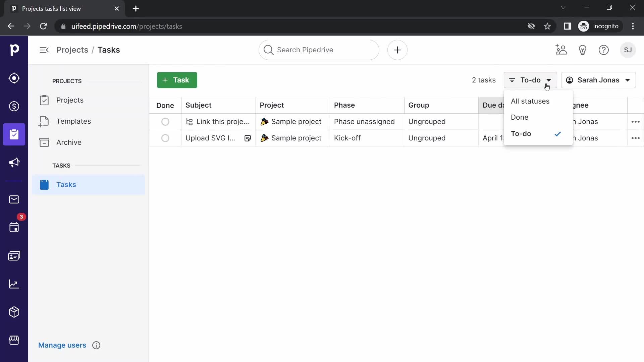The image size is (644, 362).
Task: Click the search bar icon
Action: pos(269,50)
